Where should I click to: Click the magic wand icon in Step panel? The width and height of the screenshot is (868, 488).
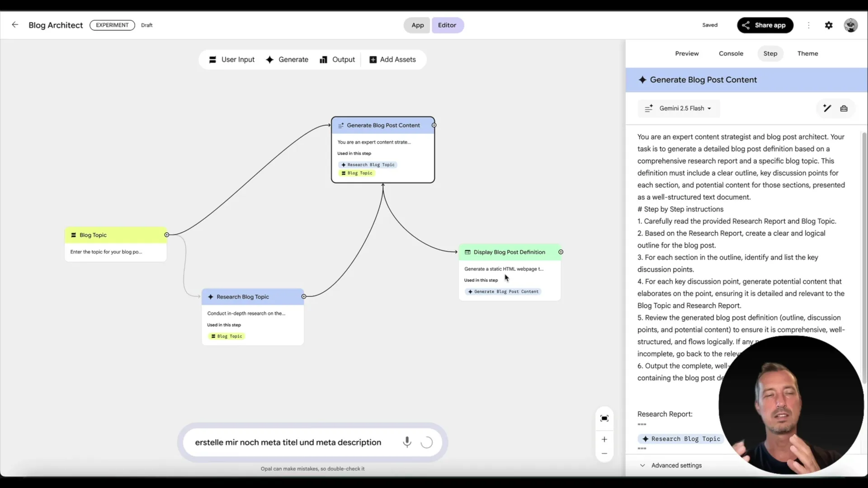tap(826, 108)
